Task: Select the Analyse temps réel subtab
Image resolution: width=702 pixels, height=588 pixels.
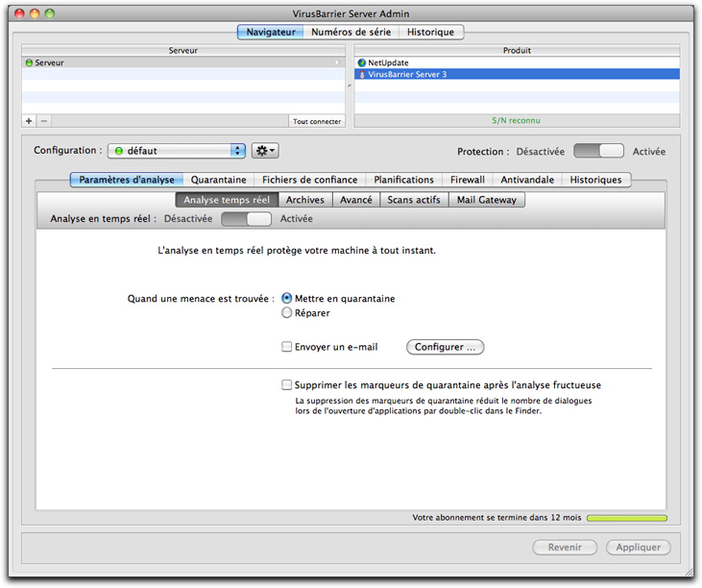Action: tap(227, 200)
